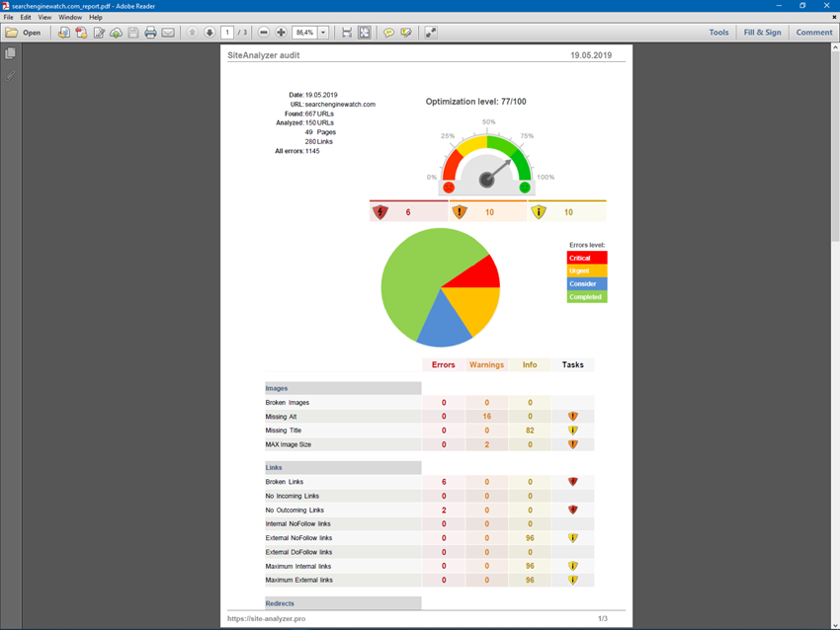This screenshot has height=630, width=840.
Task: Open the Edit menu
Action: [26, 17]
